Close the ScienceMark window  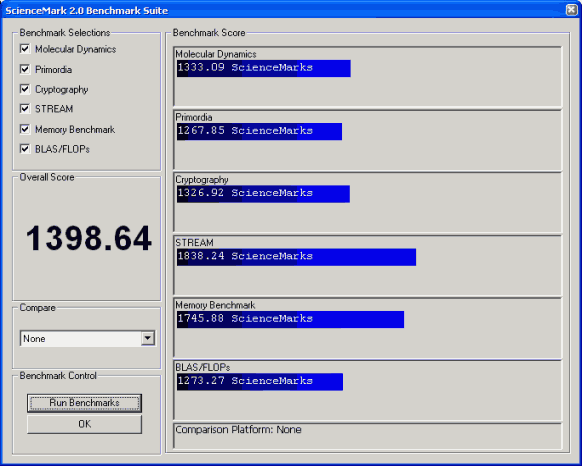pos(571,10)
